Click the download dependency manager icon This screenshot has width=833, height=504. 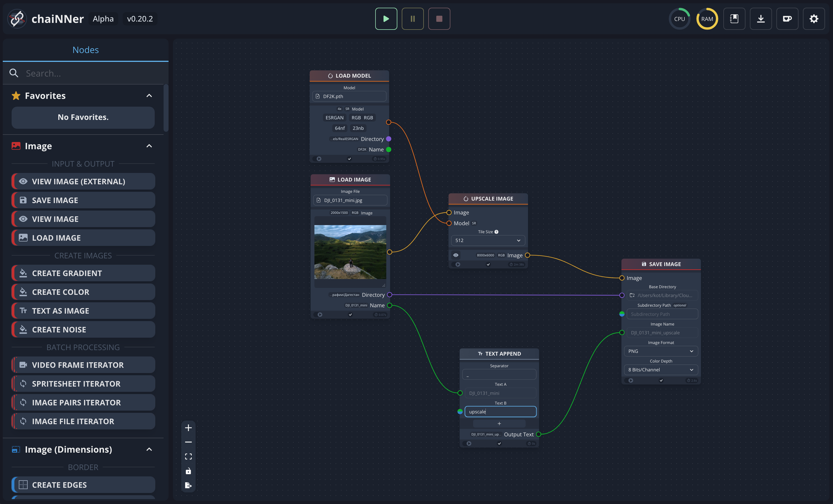(760, 19)
